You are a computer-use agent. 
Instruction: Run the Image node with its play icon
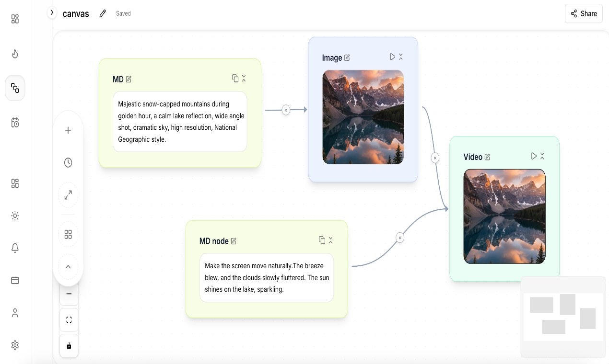click(392, 56)
